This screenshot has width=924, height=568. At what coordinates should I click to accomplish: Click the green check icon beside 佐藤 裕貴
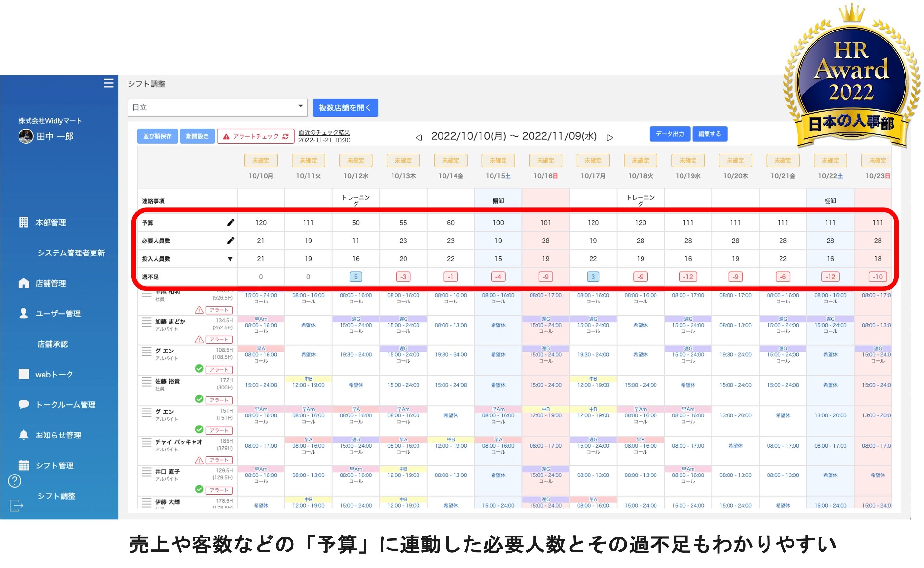tap(200, 400)
